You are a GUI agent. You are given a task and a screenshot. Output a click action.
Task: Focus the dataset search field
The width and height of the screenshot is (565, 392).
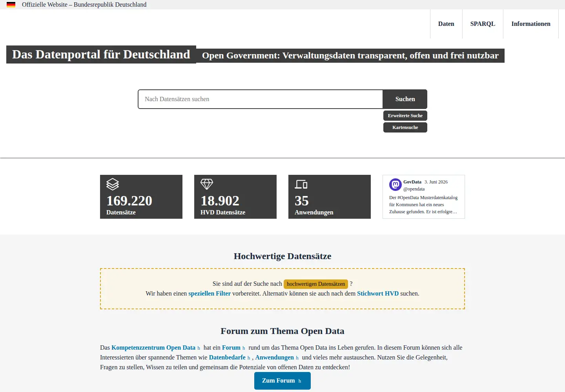tap(261, 99)
